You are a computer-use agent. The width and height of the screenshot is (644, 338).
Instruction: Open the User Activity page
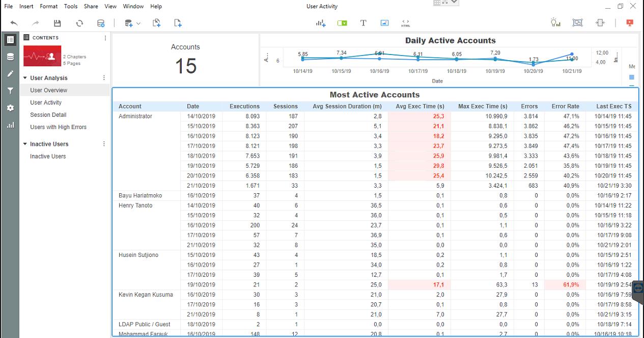click(x=46, y=102)
